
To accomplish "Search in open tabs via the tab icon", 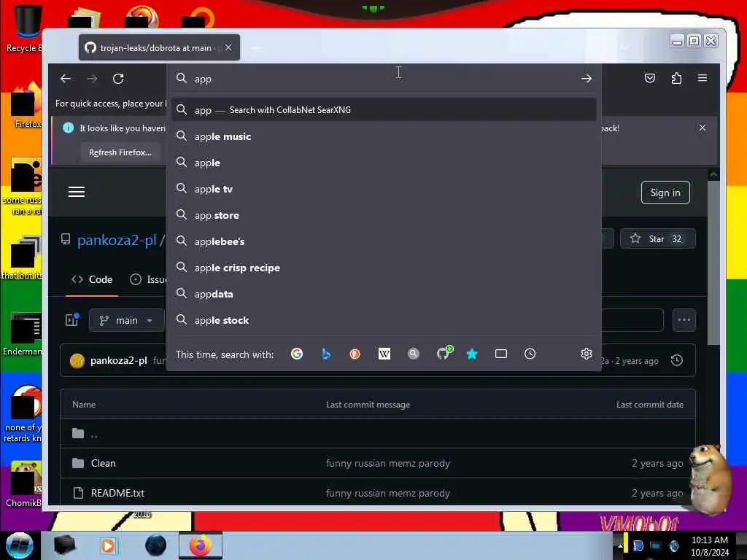I will pyautogui.click(x=500, y=354).
